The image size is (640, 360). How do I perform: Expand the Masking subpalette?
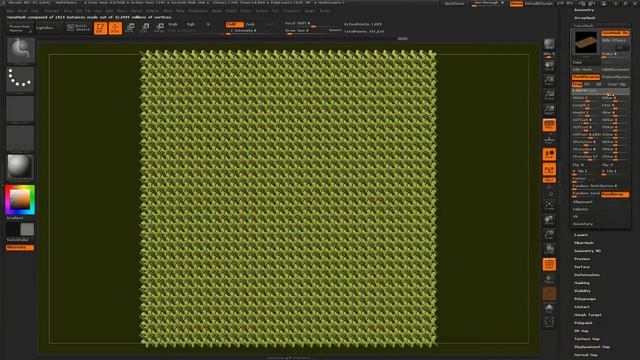pos(582,283)
